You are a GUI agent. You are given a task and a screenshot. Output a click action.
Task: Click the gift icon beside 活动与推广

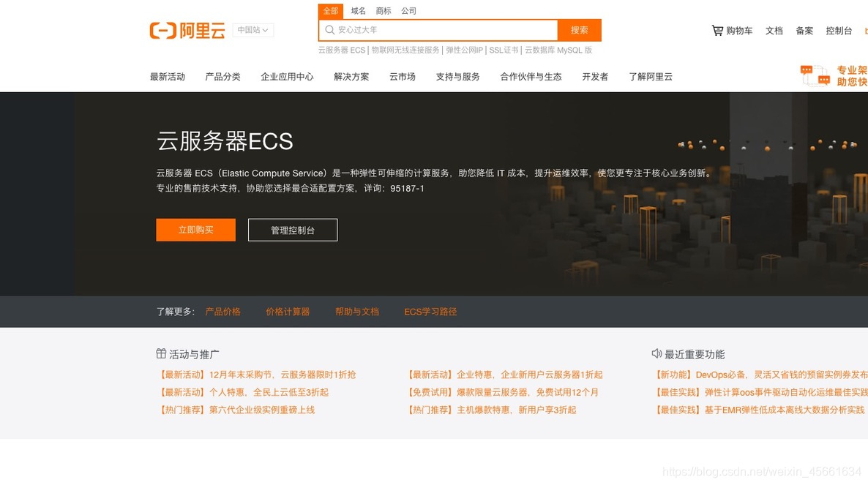161,353
